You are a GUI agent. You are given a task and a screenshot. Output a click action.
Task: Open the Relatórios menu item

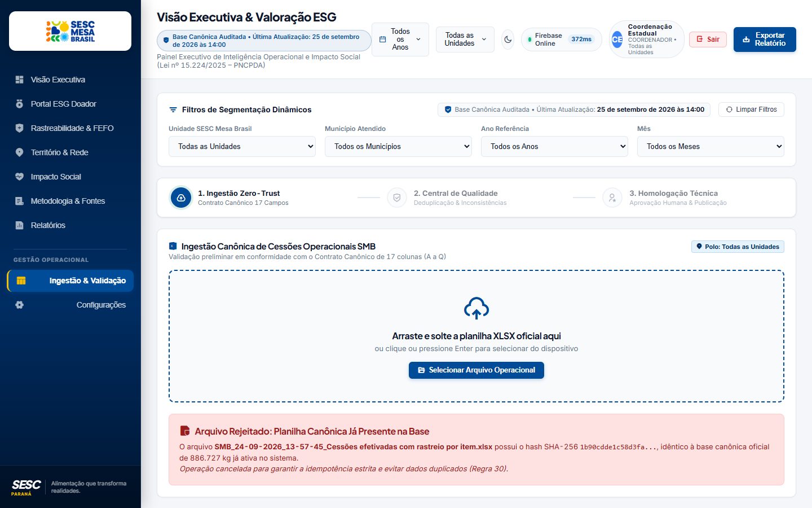(x=70, y=225)
